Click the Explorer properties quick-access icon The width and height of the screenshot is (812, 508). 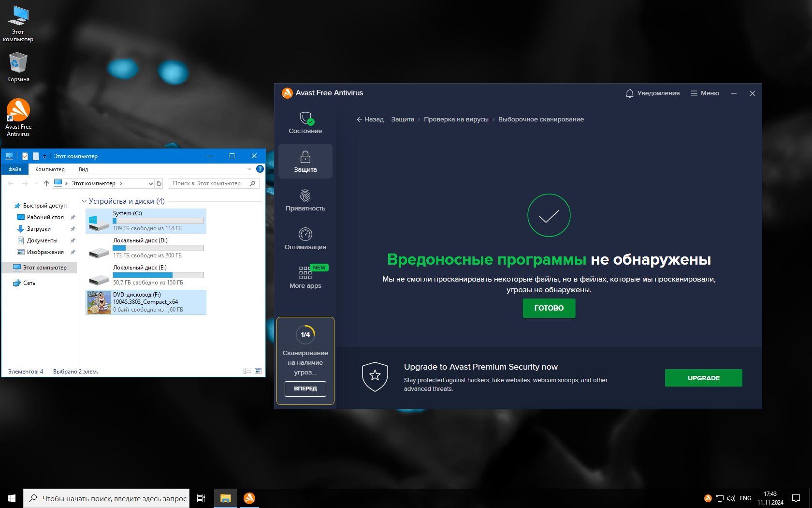click(25, 156)
